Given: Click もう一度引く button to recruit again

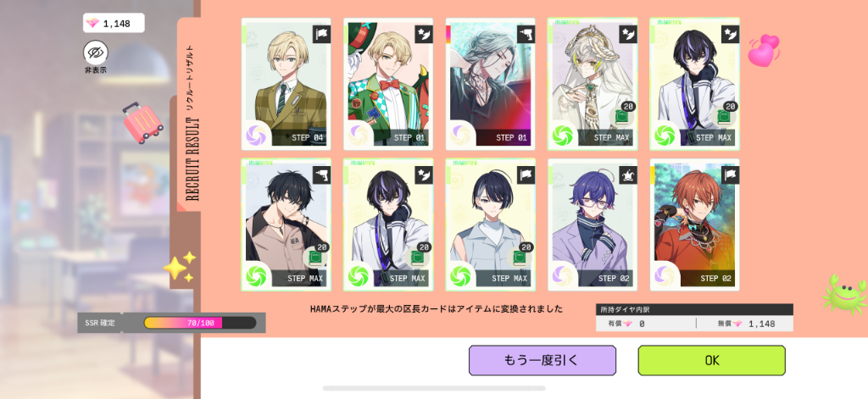Looking at the screenshot, I should (542, 360).
